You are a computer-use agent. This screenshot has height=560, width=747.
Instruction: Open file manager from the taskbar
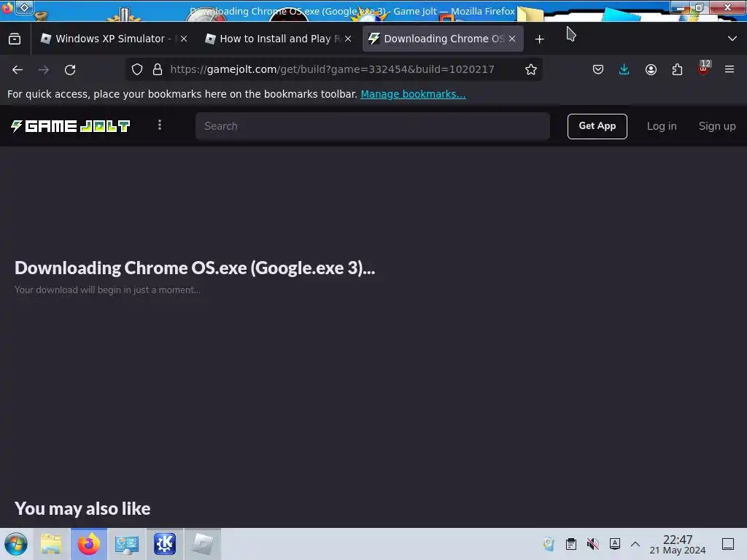pos(51,544)
